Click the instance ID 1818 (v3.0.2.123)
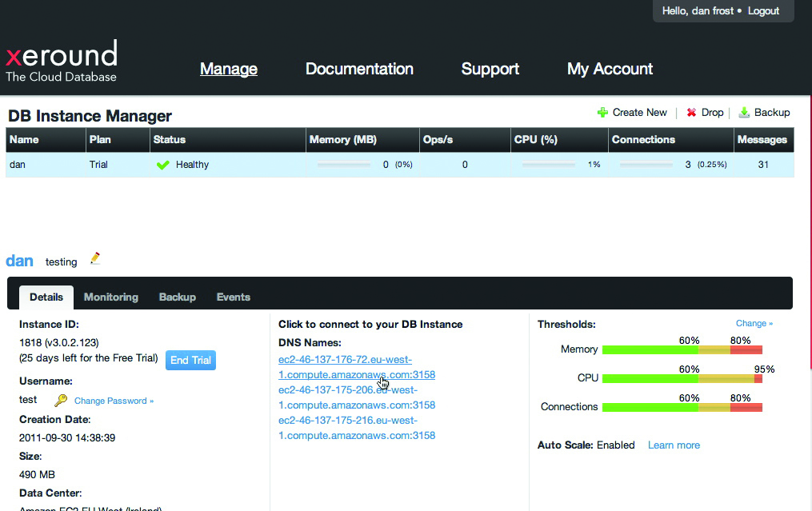Viewport: 812px width, 511px height. tap(59, 343)
